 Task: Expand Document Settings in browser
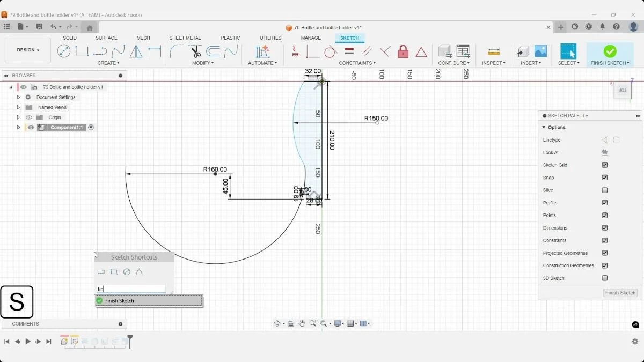(18, 97)
